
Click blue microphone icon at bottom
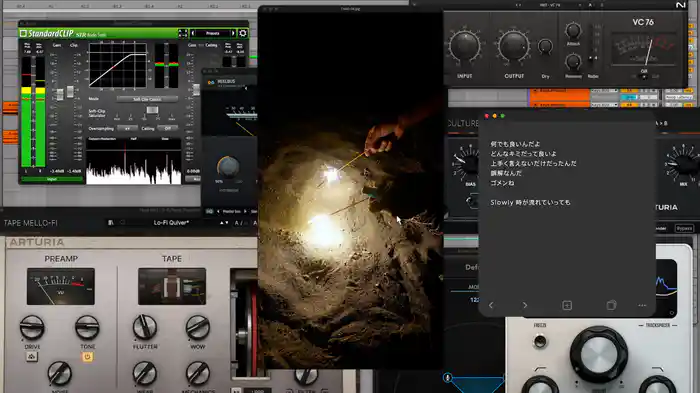click(x=448, y=377)
